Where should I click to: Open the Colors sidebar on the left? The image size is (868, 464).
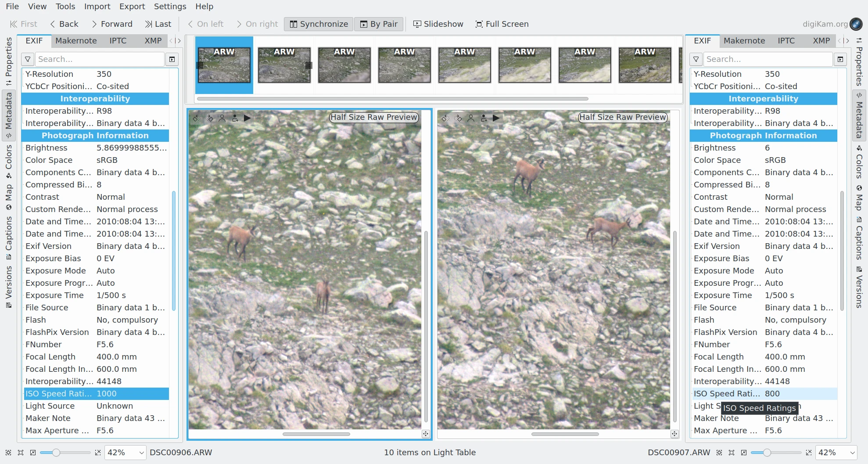click(8, 161)
